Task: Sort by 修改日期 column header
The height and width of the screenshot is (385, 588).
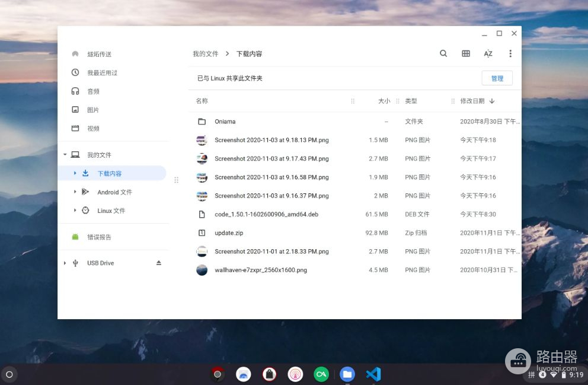Action: (472, 101)
